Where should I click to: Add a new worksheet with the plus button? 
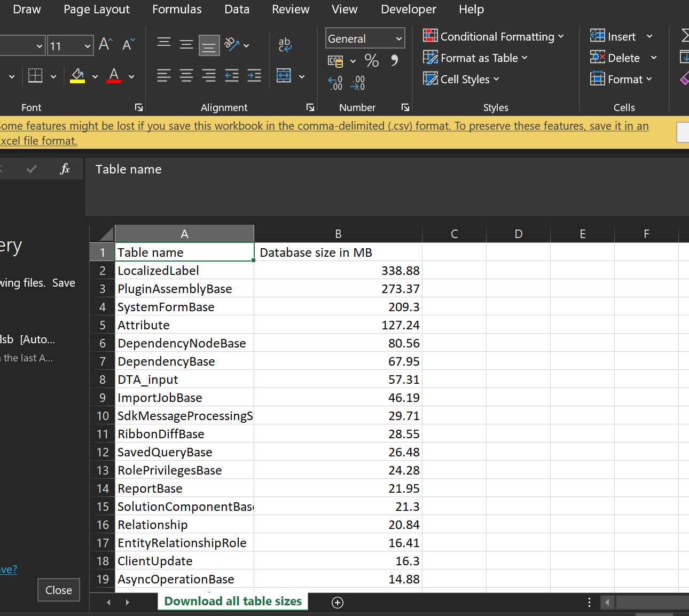point(337,602)
